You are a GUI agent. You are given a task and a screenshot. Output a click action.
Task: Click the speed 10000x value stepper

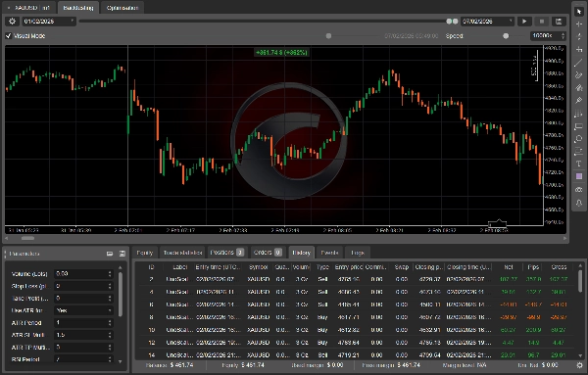[563, 36]
